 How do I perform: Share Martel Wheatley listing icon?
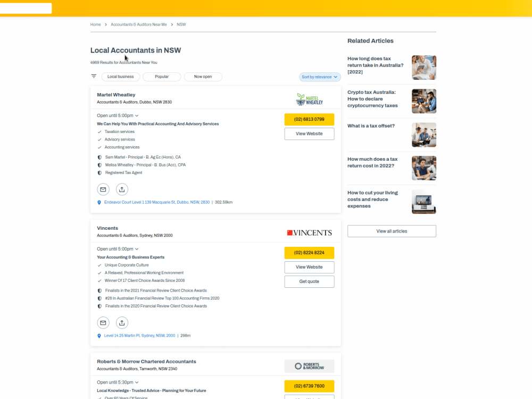122,189
